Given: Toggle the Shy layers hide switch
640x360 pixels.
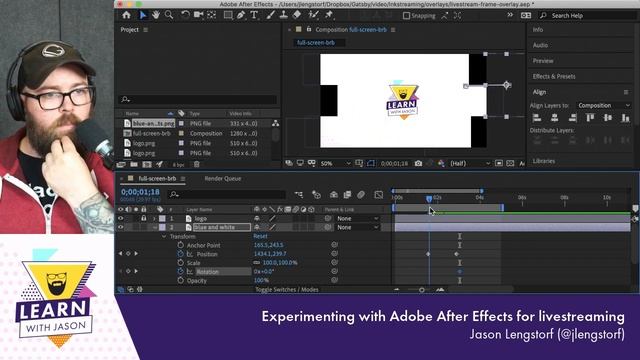Looking at the screenshot, I should [333, 195].
